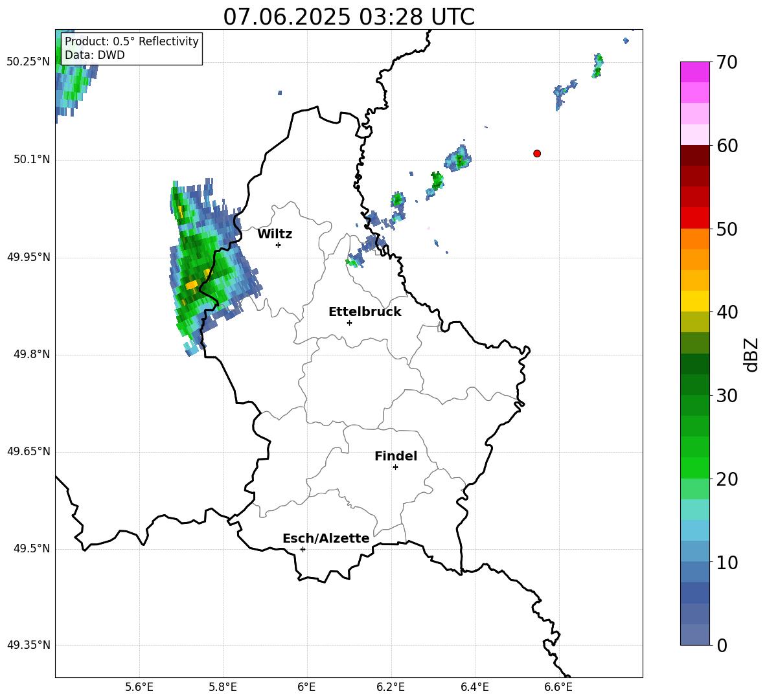The width and height of the screenshot is (767, 700).
Task: Click the 5.6°E longitude label
Action: point(139,687)
